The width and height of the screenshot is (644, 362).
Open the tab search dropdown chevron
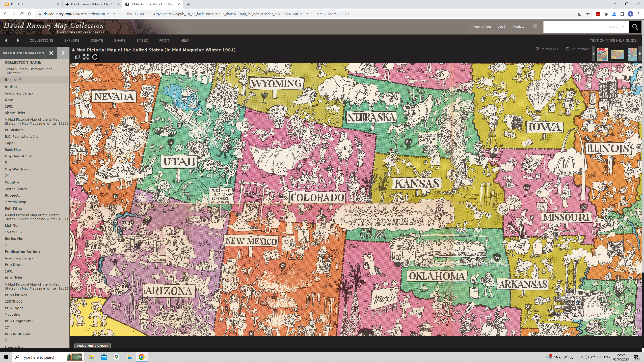(x=603, y=4)
